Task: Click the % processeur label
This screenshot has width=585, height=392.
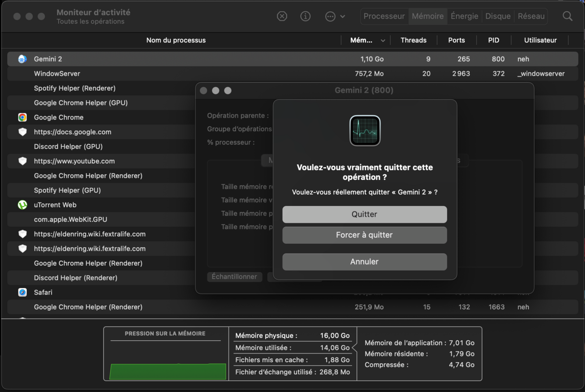Action: pos(231,142)
